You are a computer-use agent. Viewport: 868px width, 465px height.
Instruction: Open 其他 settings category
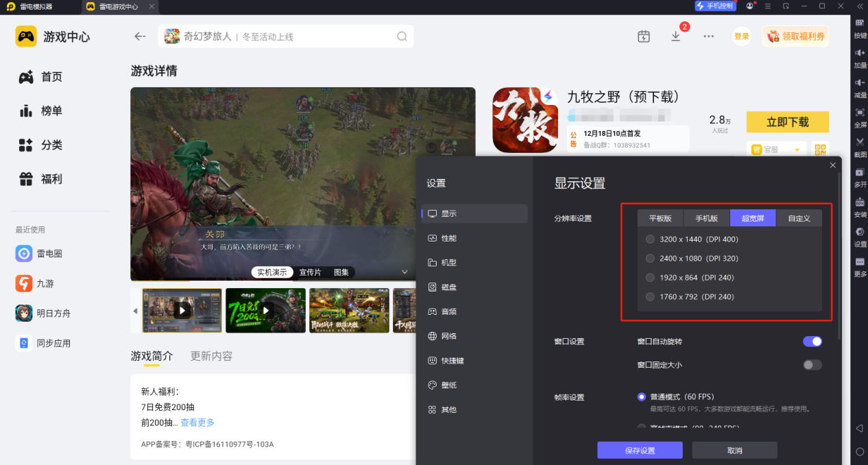(474, 409)
